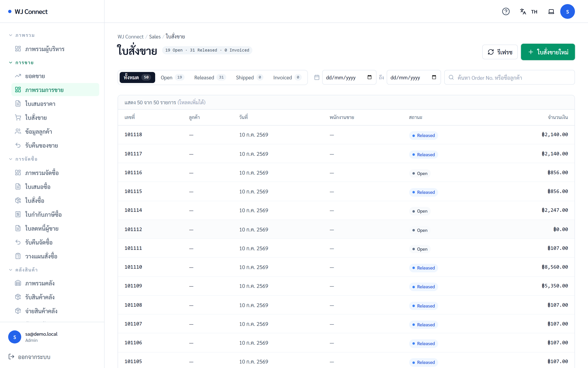Click the รีเฟรช refresh button
Image resolution: width=588 pixels, height=368 pixels.
[x=500, y=52]
